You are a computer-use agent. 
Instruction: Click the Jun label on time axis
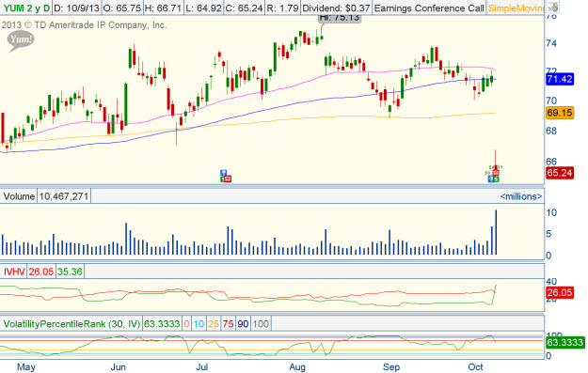click(x=119, y=367)
